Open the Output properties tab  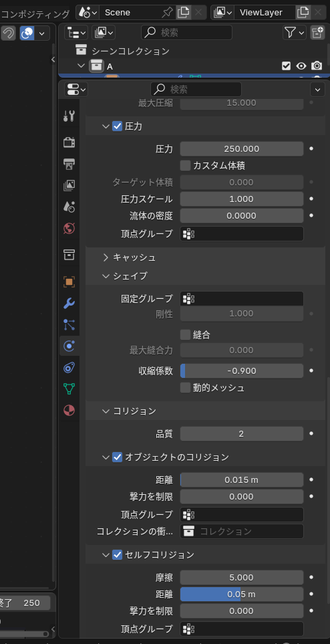(69, 164)
